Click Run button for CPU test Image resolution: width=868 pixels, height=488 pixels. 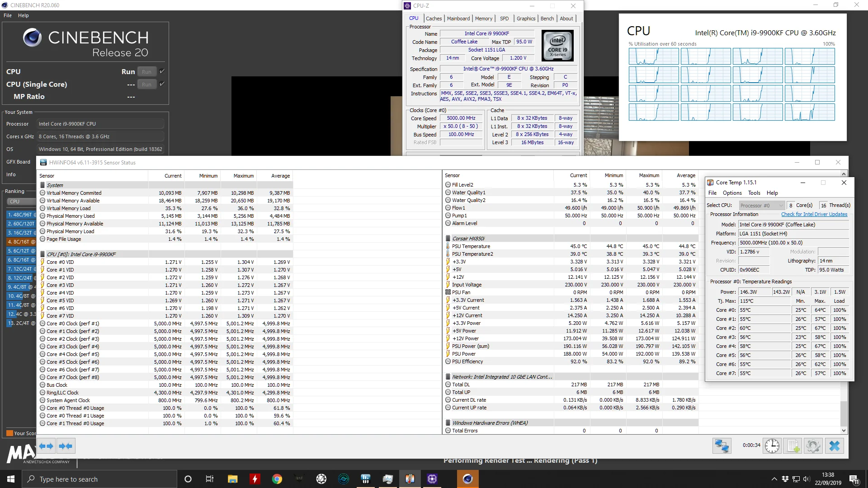(146, 72)
